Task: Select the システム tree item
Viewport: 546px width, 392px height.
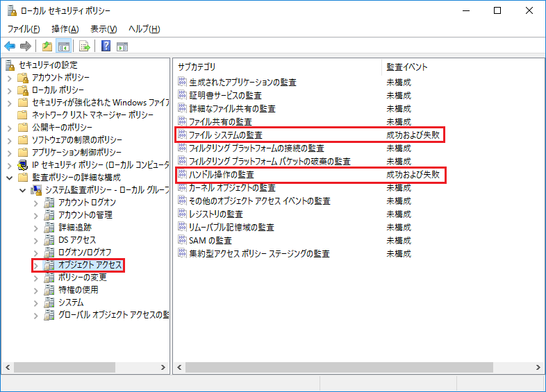Action: point(71,302)
